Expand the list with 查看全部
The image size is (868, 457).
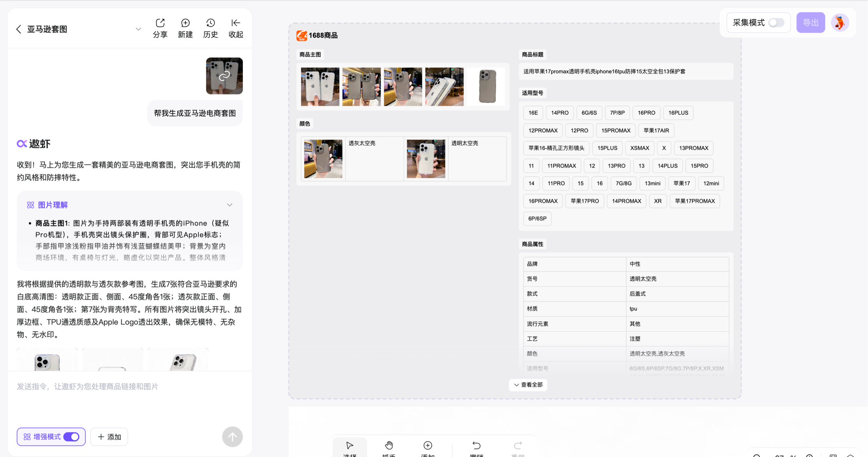(x=528, y=385)
